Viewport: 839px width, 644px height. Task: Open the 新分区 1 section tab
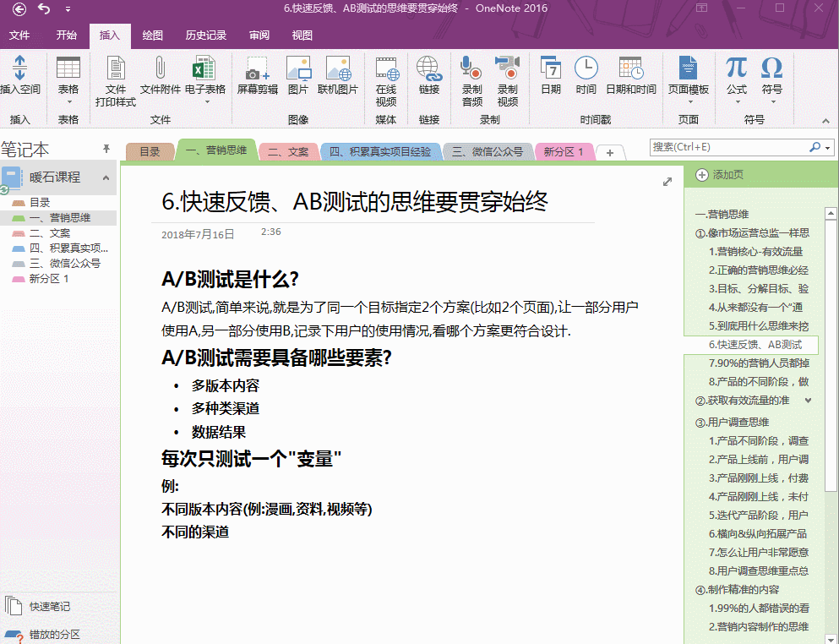[x=564, y=151]
